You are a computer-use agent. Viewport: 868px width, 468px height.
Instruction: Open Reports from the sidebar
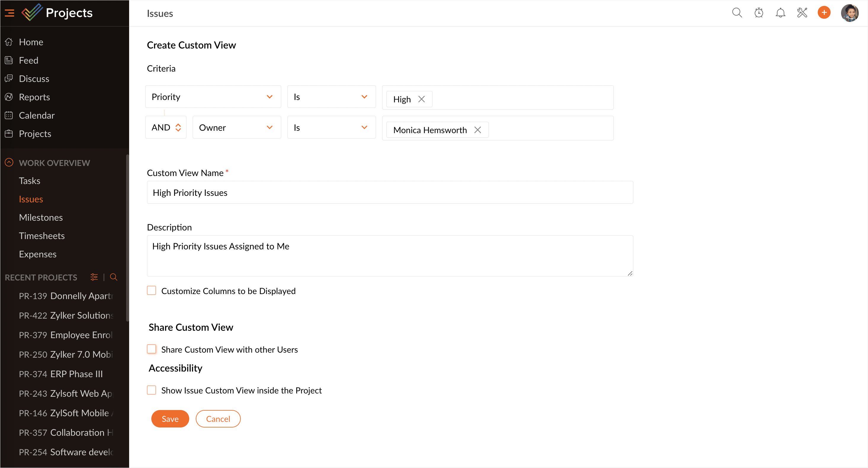click(x=34, y=97)
